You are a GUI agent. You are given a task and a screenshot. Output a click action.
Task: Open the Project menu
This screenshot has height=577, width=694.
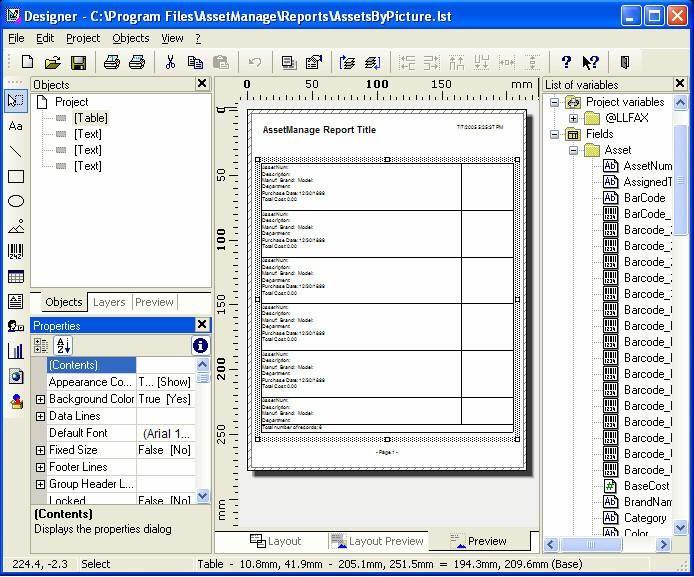(x=83, y=38)
